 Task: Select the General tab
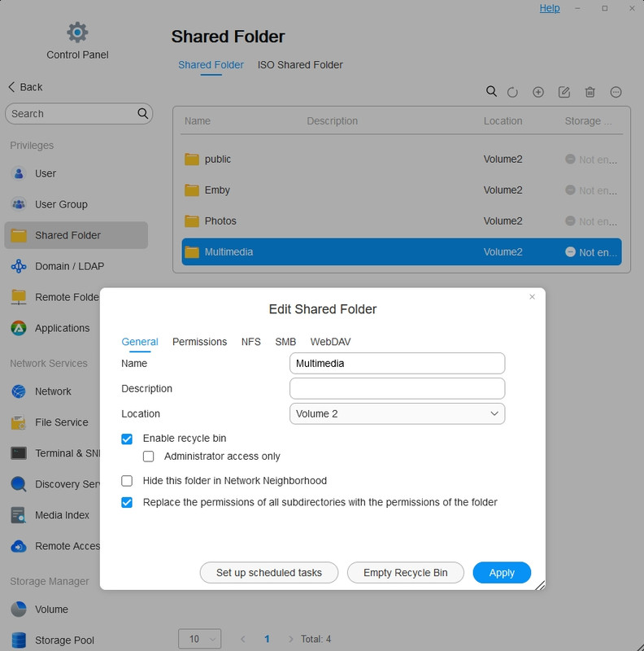coord(140,342)
